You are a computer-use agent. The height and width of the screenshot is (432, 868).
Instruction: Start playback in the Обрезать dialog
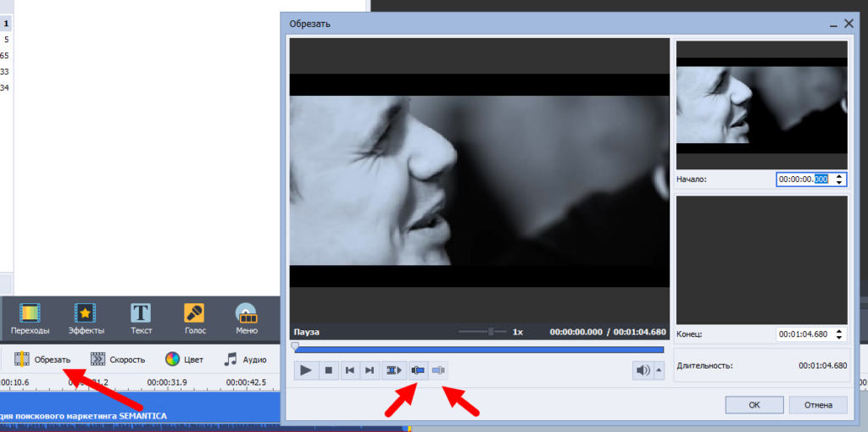coord(305,371)
